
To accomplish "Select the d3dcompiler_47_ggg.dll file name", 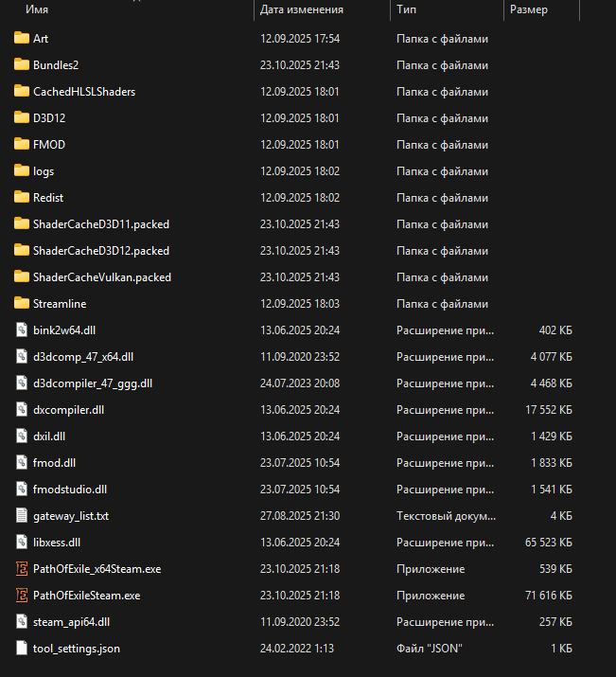I will coord(93,383).
